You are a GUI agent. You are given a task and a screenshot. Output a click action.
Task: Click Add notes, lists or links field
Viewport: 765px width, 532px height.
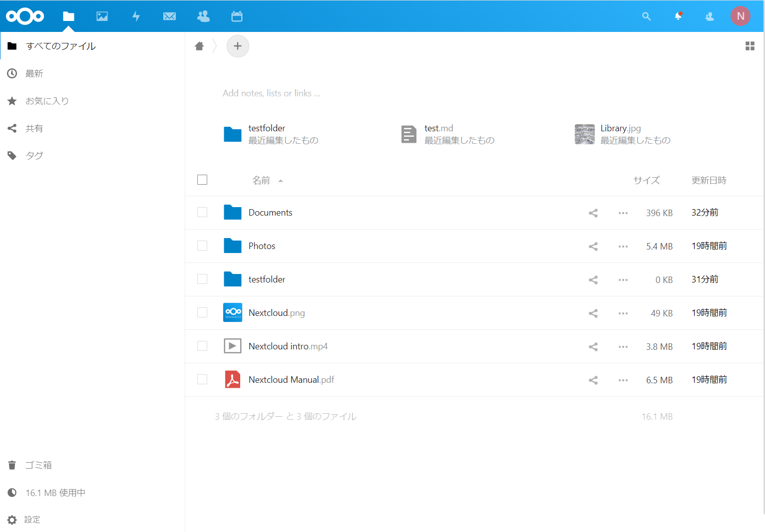(272, 93)
